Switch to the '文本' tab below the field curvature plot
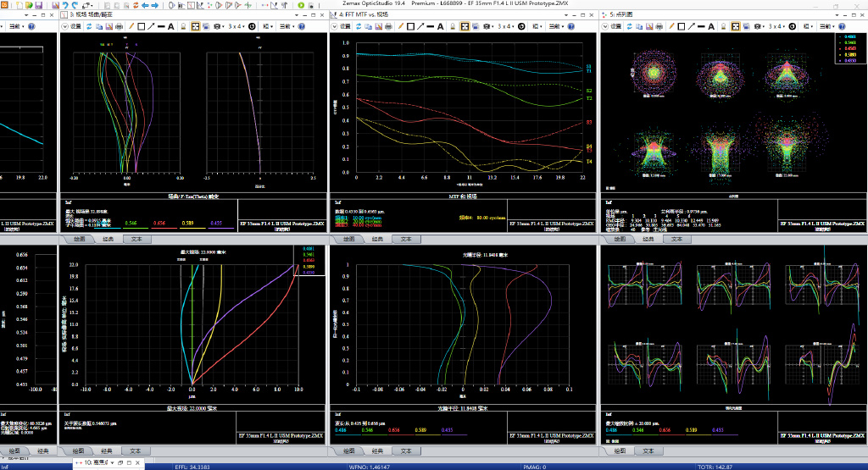Screen dimensions: 868x470 click(x=135, y=240)
